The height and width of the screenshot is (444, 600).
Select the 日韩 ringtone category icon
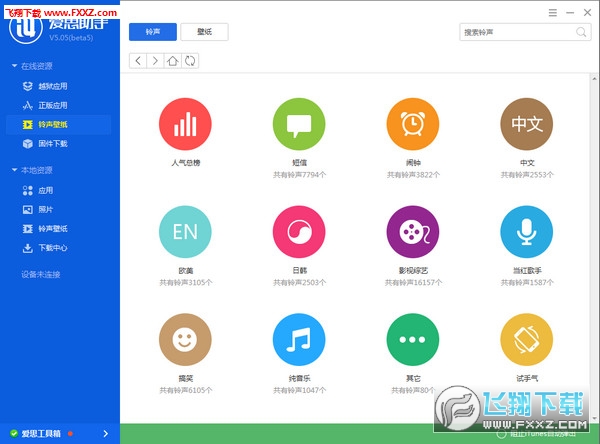click(299, 233)
